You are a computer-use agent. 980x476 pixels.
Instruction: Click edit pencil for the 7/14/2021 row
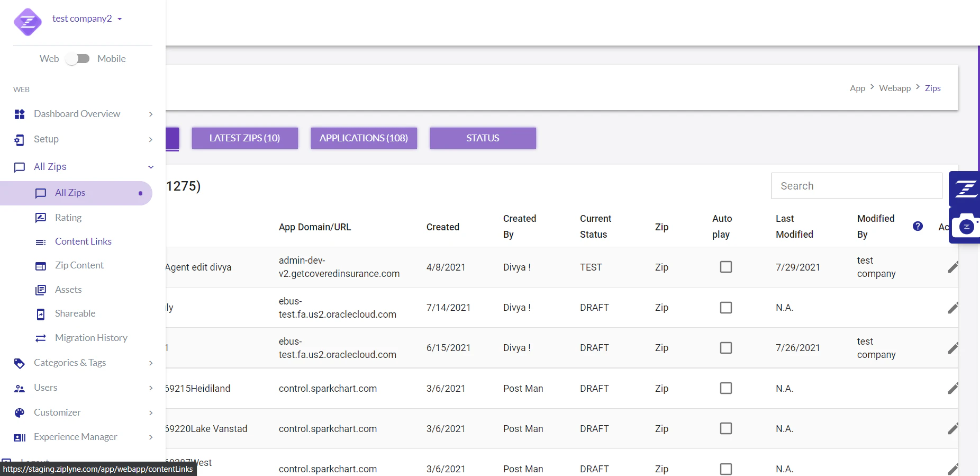click(x=953, y=308)
